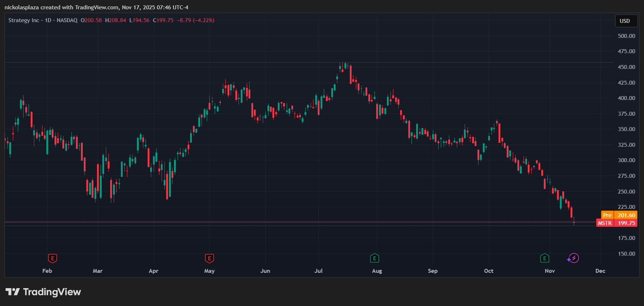The width and height of the screenshot is (644, 306).
Task: Click the TradingView wordmark text
Action: pyautogui.click(x=52, y=292)
